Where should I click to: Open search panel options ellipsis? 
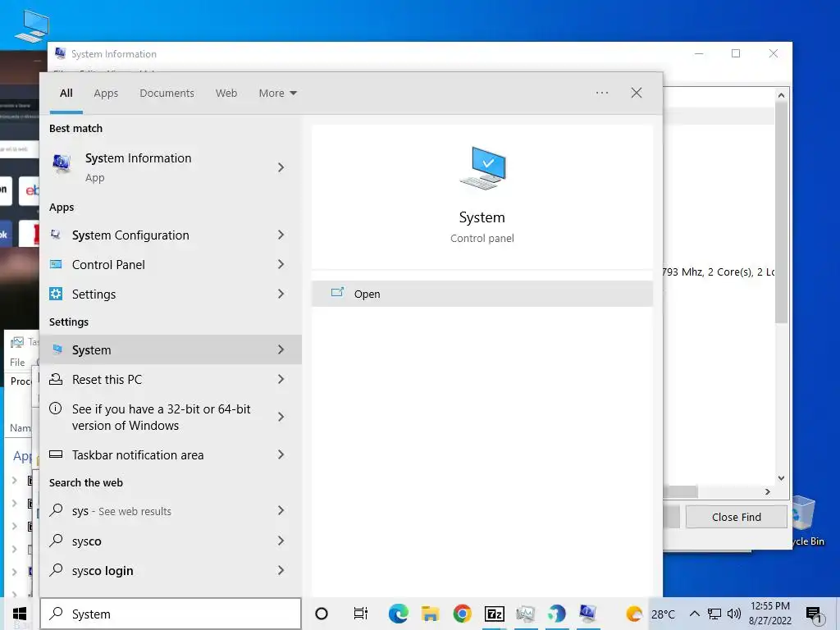click(602, 93)
